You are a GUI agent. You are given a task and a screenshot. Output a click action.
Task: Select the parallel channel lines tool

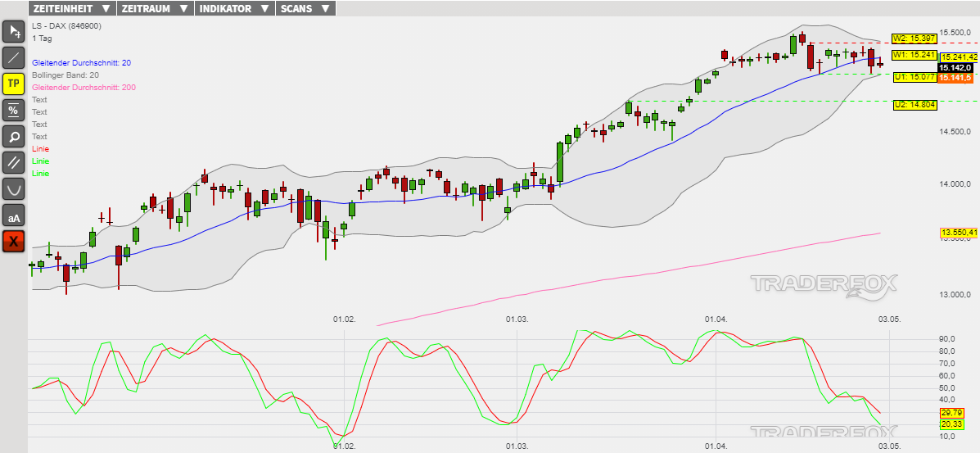coord(14,162)
